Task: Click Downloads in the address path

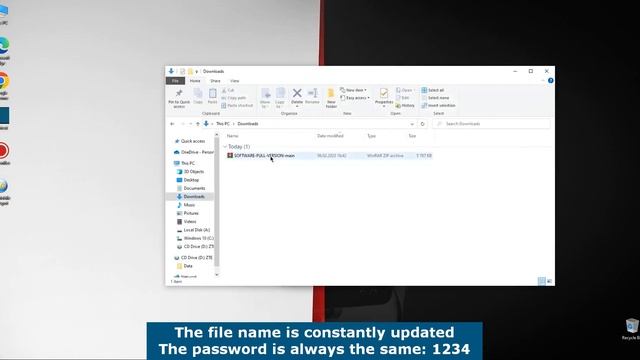Action: pyautogui.click(x=248, y=124)
